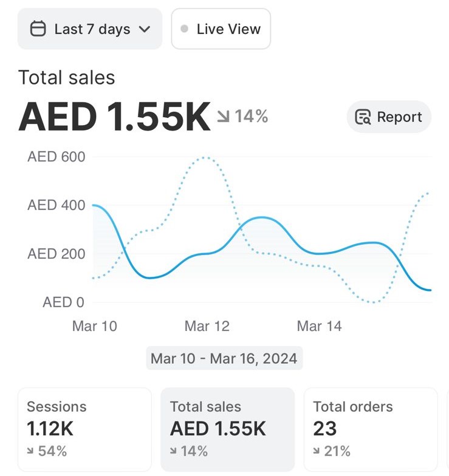Tap the large AED 1.55K headline value
Viewport: 449px width, 476px height.
point(114,117)
